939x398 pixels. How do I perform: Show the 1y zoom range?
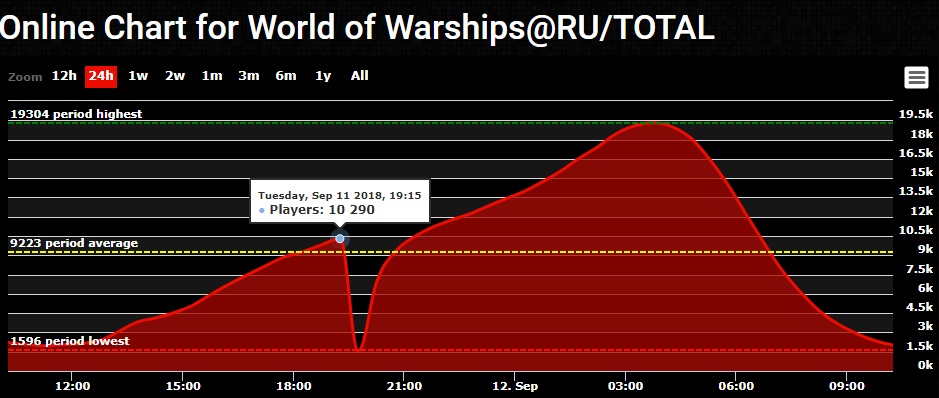(x=323, y=76)
